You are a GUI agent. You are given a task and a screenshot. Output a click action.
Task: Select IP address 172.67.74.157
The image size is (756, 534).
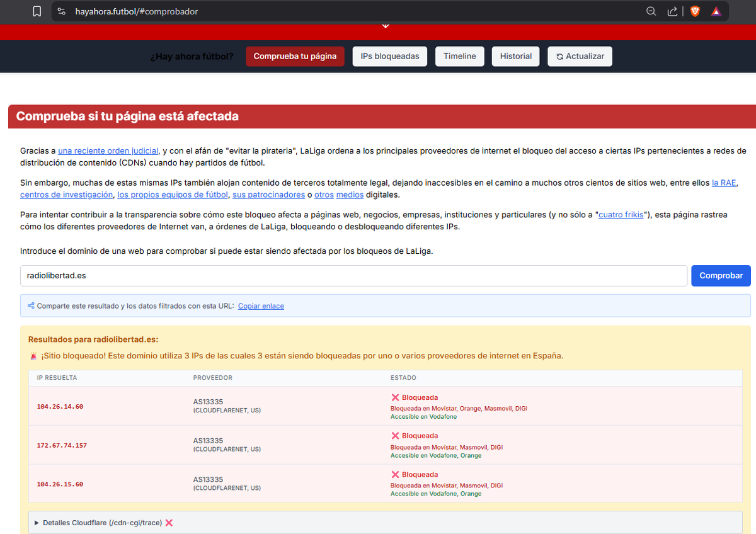(x=62, y=445)
